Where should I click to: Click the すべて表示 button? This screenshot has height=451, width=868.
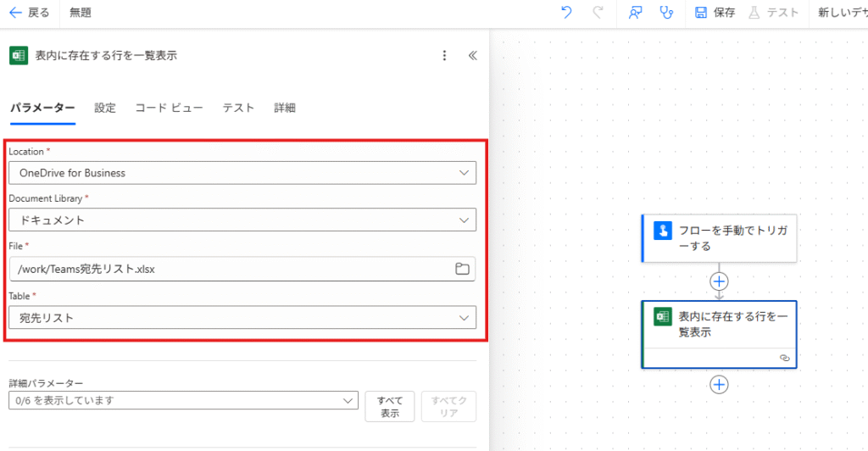pos(390,406)
